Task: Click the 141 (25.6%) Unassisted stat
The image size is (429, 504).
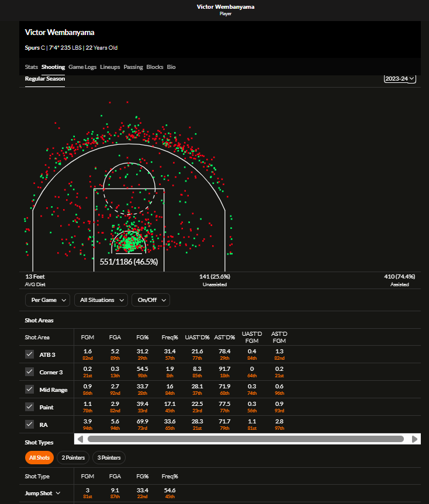Action: [x=214, y=280]
